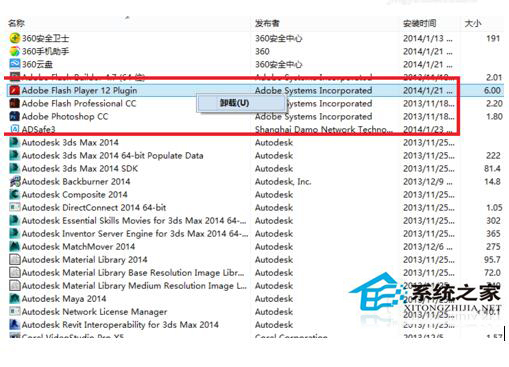Click the Autodesk 3ds Max 2014 icon
The width and height of the screenshot is (509, 367).
[15, 142]
